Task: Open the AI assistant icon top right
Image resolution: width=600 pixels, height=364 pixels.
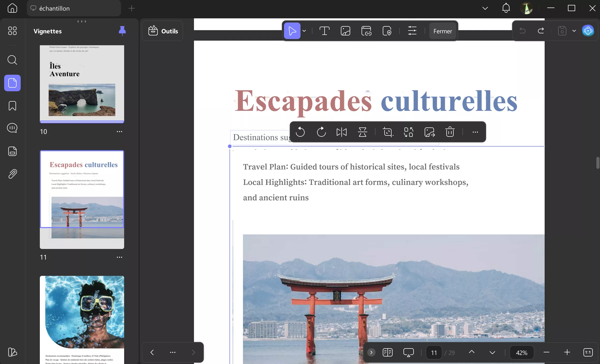Action: [x=588, y=31]
